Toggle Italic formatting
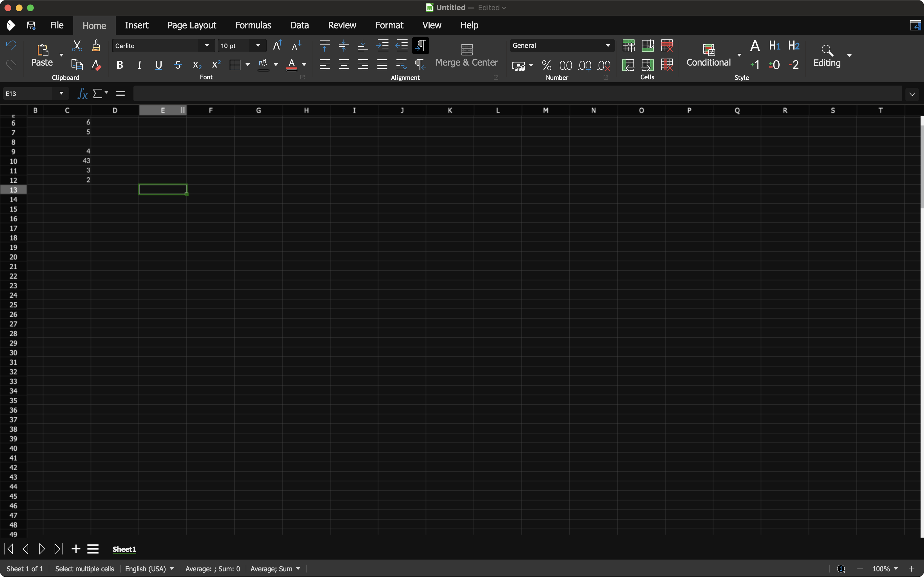 139,65
